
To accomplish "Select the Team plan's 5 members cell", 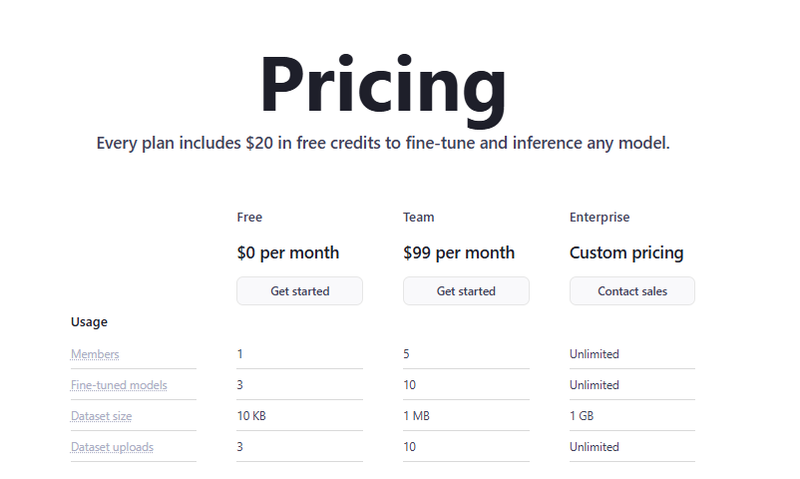I will tap(407, 354).
